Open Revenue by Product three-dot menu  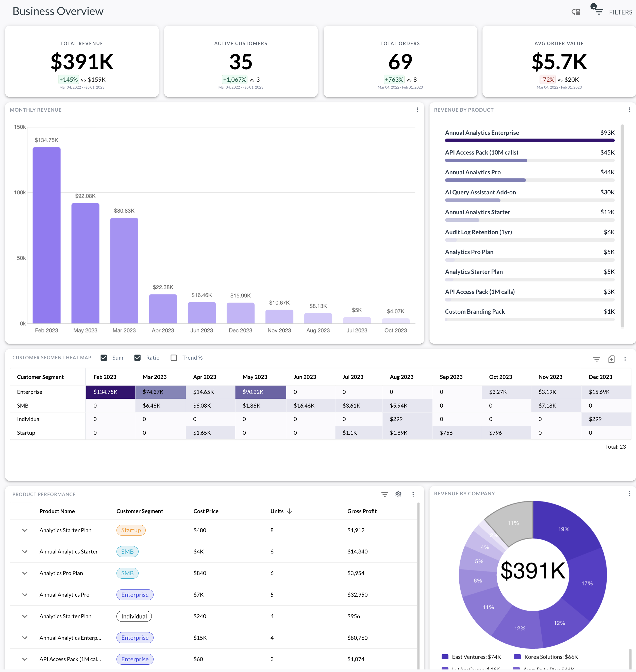(x=629, y=110)
